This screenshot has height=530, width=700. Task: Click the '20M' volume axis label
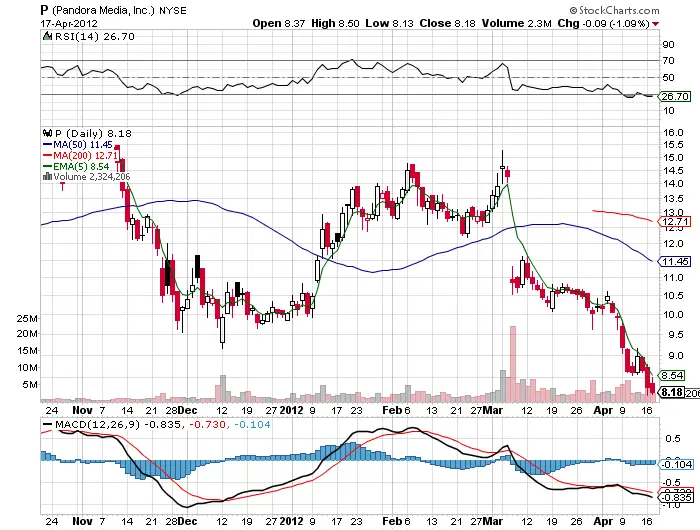pos(27,334)
